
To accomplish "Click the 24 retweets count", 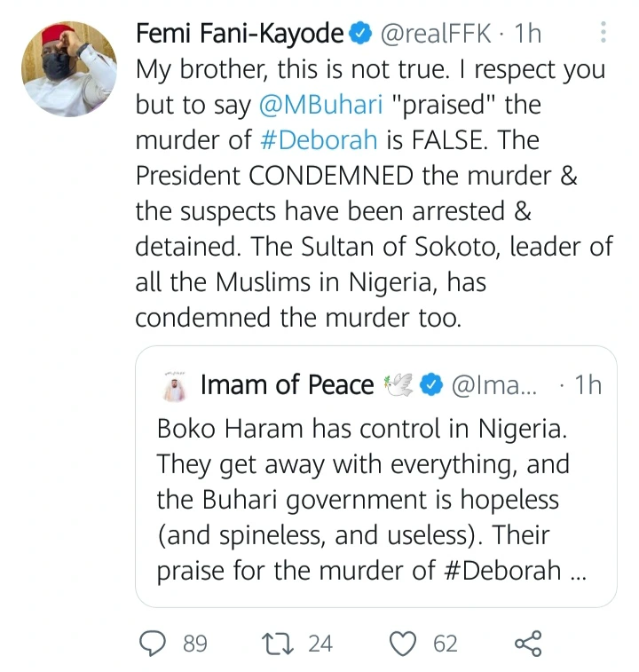I will (x=320, y=643).
